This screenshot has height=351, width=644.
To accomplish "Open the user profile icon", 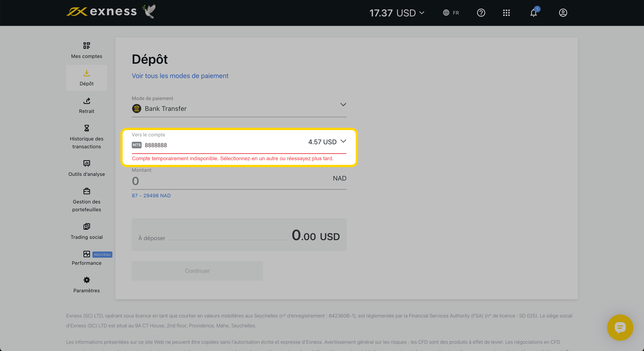I will pos(563,13).
